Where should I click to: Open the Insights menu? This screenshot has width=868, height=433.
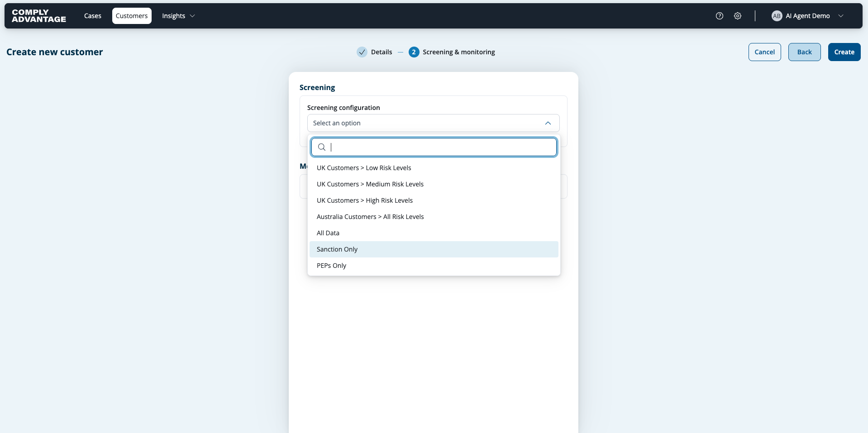[178, 16]
